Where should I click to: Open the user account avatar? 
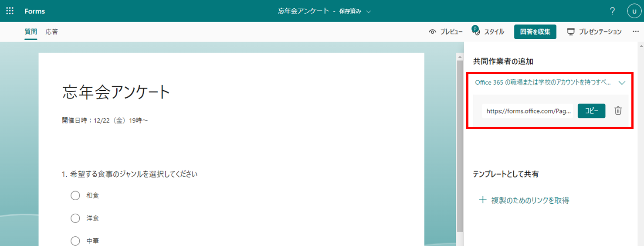(634, 11)
